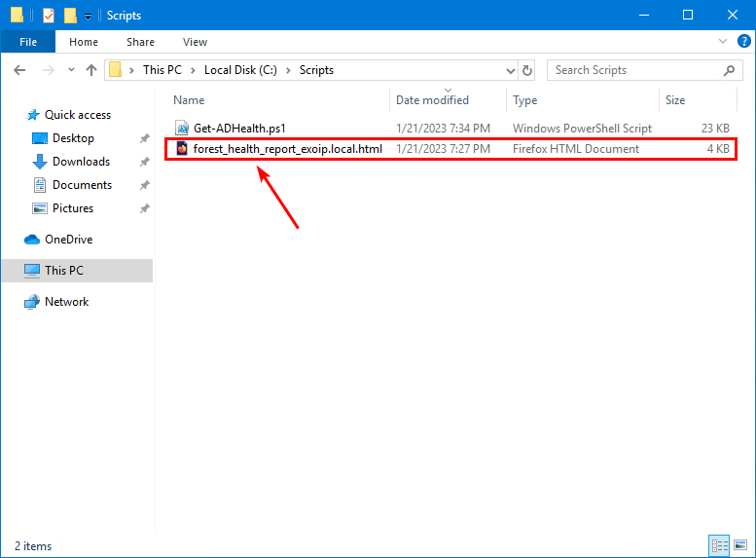Open Network in the navigation pane
This screenshot has height=558, width=756.
pyautogui.click(x=66, y=302)
